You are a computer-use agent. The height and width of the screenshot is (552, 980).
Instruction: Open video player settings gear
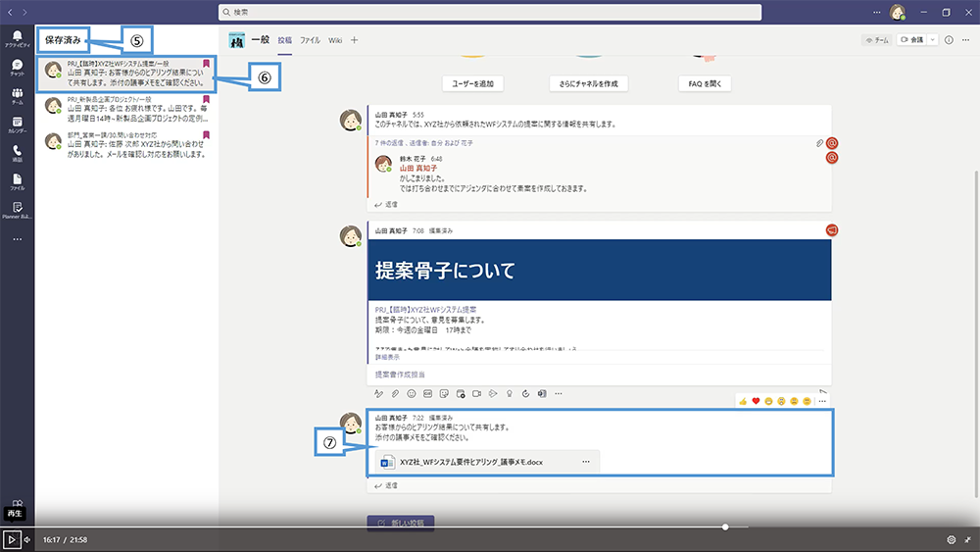point(952,539)
